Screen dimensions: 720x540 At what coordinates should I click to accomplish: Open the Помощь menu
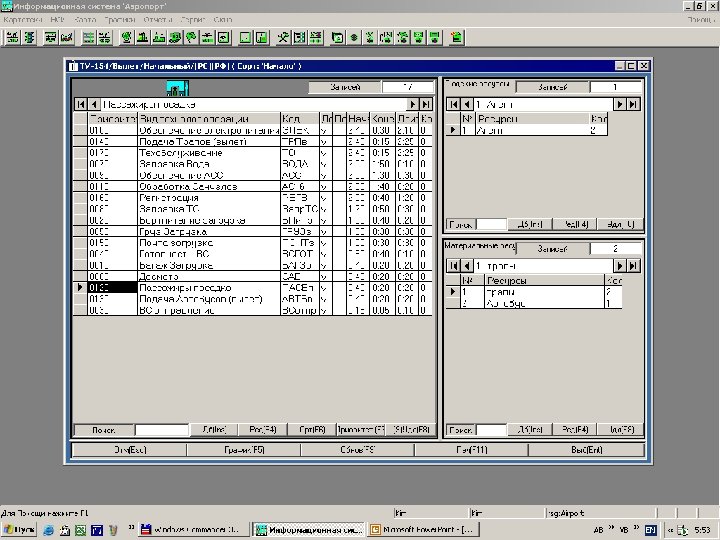pos(702,20)
